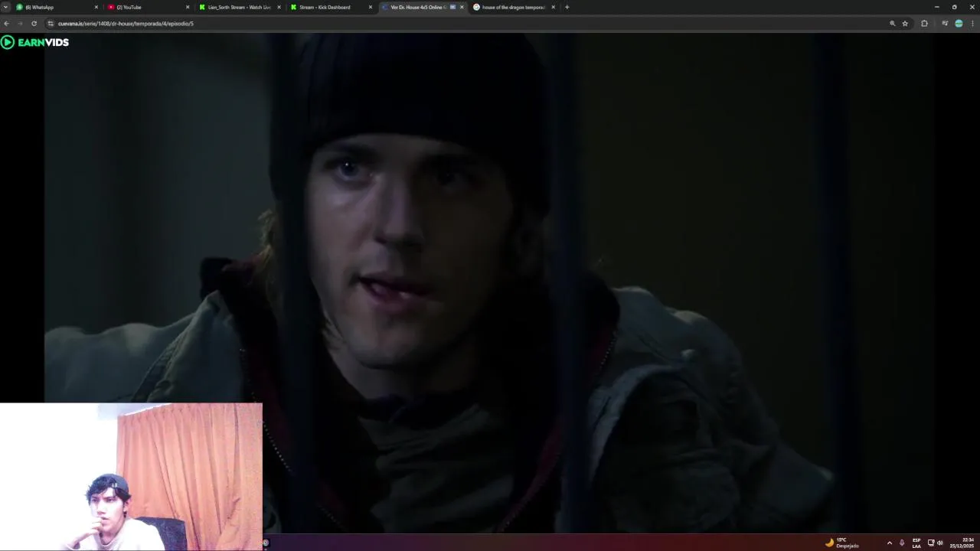This screenshot has height=551, width=980.
Task: Change the ESP LAA keyboard language
Action: point(916,543)
